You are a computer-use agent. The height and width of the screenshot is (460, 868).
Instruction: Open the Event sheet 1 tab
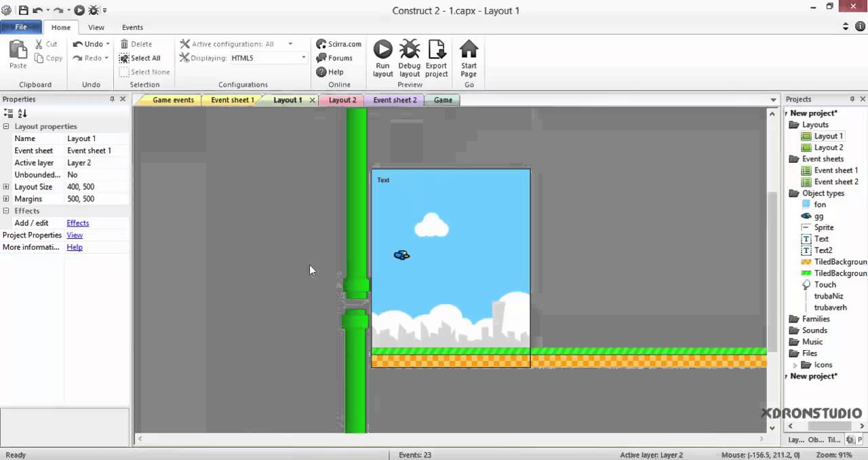coord(233,100)
